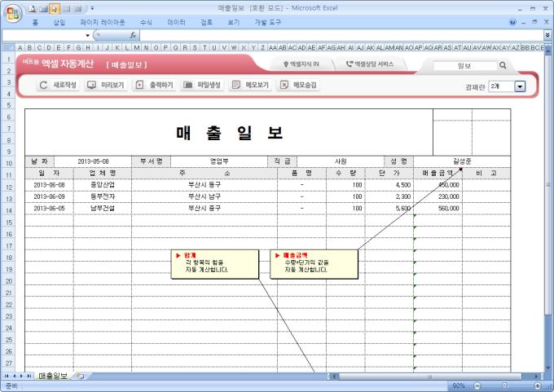Select the 부산시 동구 address cell

click(x=204, y=185)
